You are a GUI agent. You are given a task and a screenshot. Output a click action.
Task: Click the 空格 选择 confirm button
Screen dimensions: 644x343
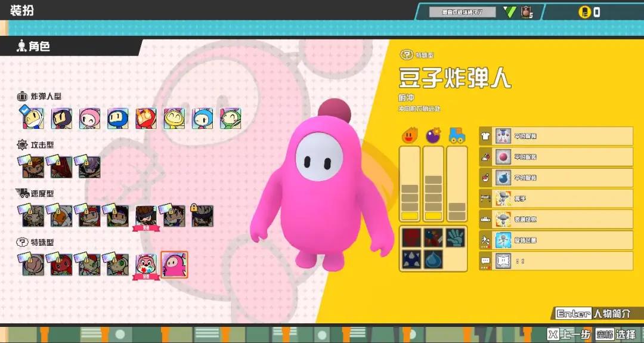[615, 334]
